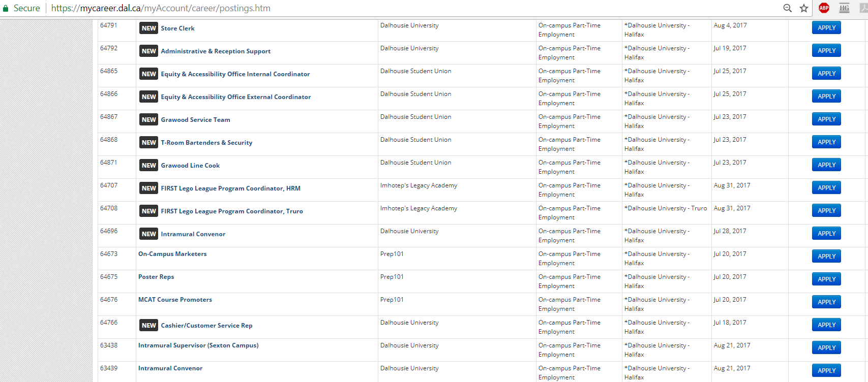Image resolution: width=868 pixels, height=382 pixels.
Task: Click the NEW badge beside Grawood Line Cook
Action: point(148,166)
